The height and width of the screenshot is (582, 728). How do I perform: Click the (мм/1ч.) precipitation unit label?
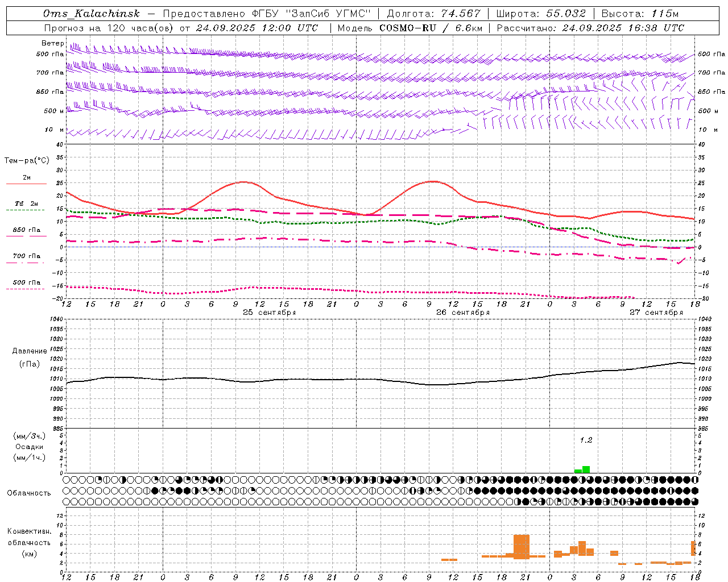pyautogui.click(x=29, y=458)
